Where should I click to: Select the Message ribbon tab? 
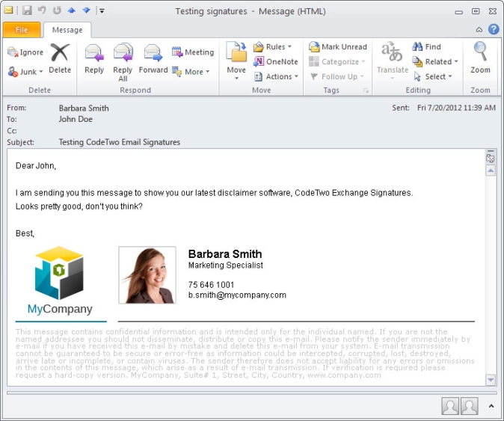(67, 30)
